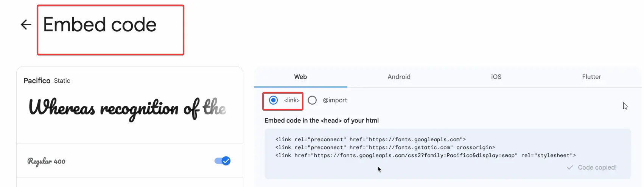Viewport: 644px width, 187px height.
Task: Click the faded word 'the' in font preview
Action: tap(215, 108)
